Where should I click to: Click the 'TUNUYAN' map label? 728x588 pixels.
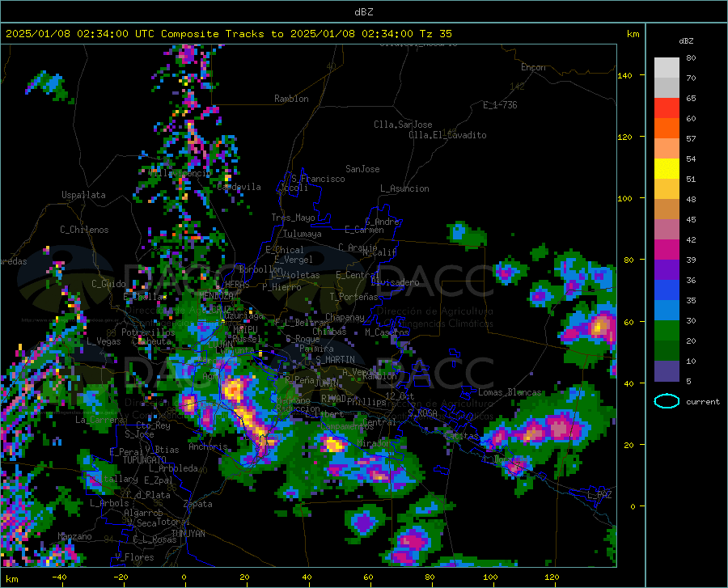pos(188,534)
